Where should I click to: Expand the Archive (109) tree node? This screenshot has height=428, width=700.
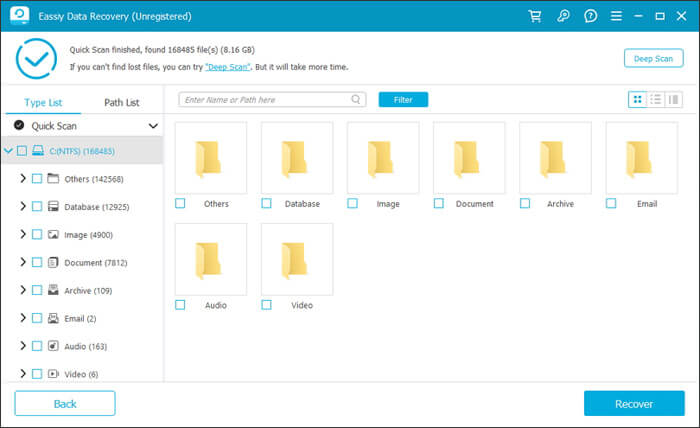coord(23,290)
